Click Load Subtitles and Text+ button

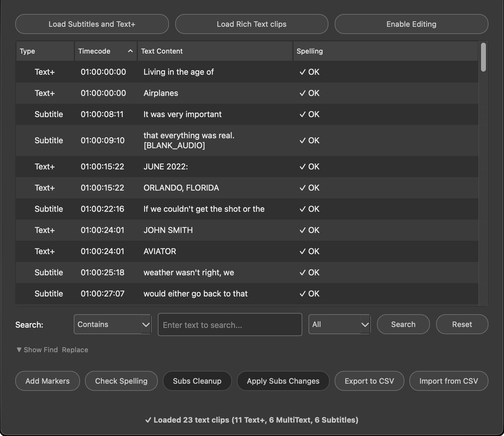pyautogui.click(x=92, y=24)
